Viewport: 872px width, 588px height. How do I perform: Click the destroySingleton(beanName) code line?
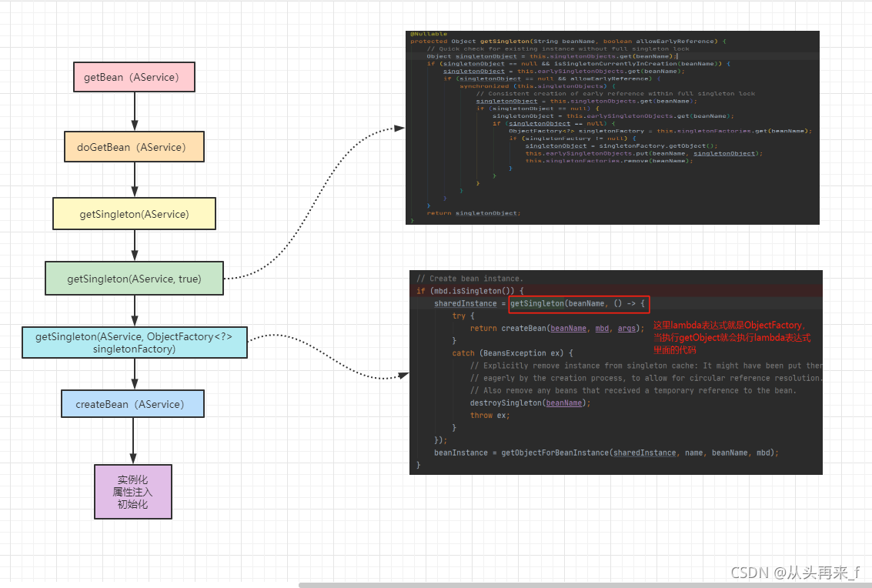pos(530,403)
